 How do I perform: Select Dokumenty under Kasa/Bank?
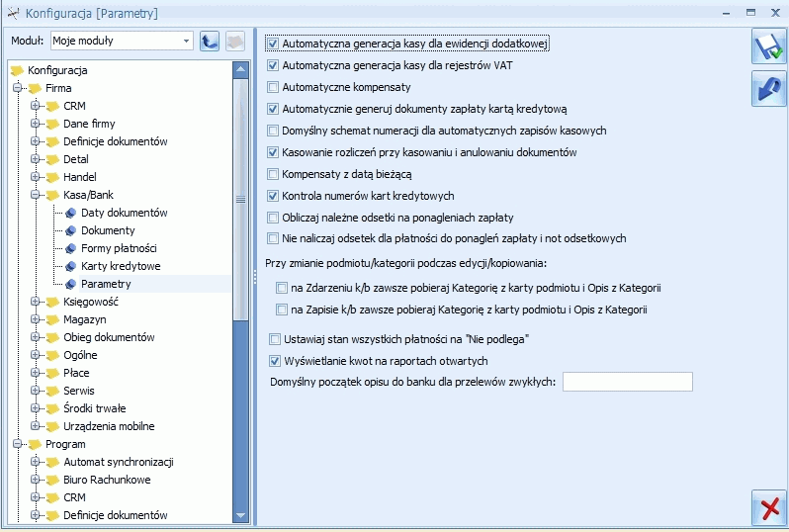point(108,230)
